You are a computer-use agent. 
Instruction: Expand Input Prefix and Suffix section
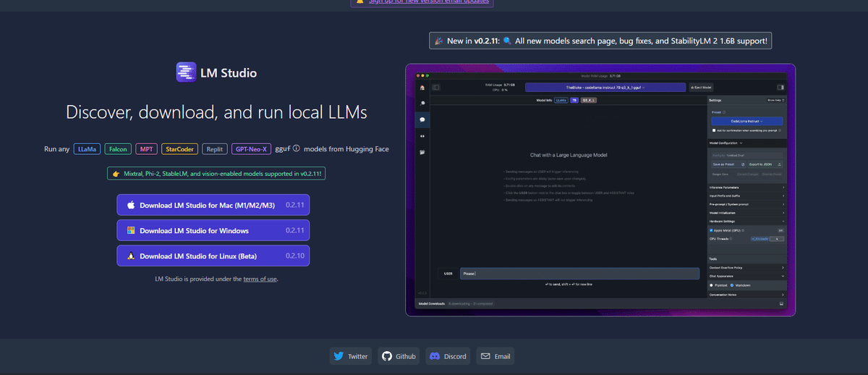pos(747,196)
